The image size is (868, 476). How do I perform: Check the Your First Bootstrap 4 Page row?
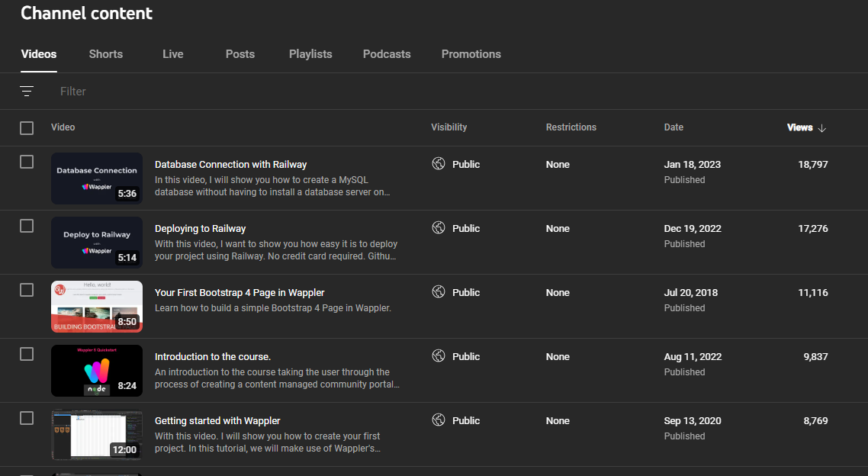pyautogui.click(x=27, y=290)
